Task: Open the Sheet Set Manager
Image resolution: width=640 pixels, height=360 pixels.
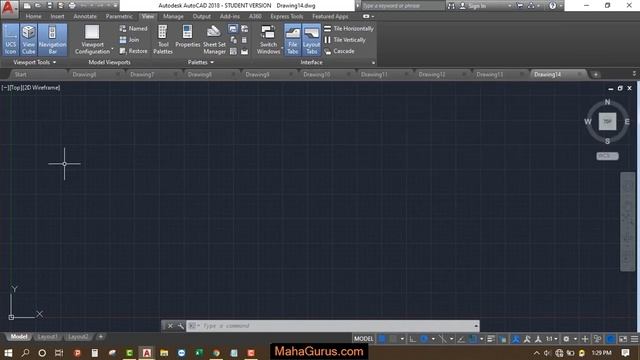Action: coord(214,40)
